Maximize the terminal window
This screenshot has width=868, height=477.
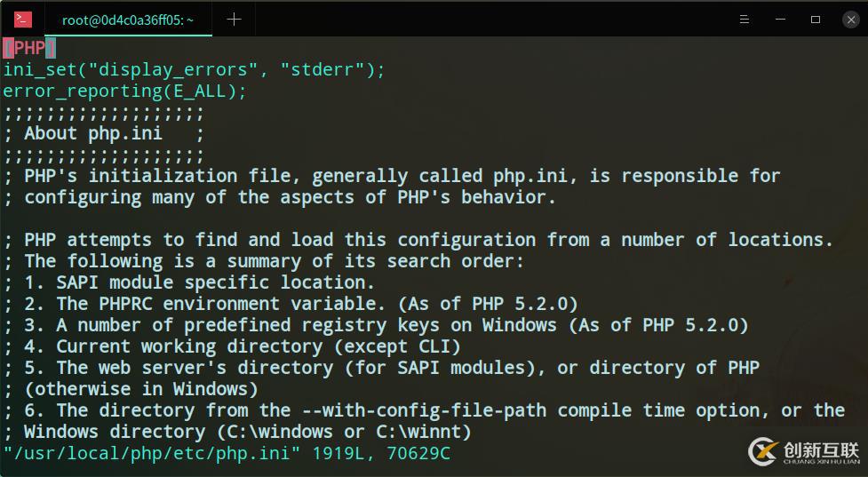point(815,20)
